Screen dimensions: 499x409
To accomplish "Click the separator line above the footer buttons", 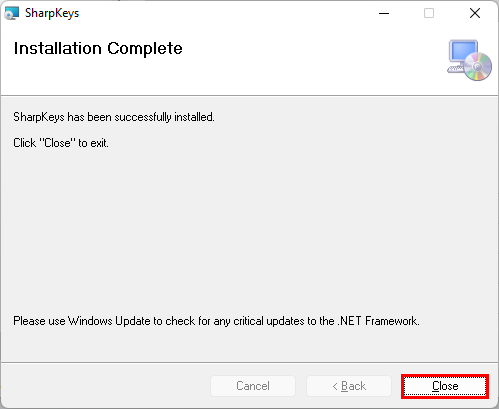I will (249, 362).
